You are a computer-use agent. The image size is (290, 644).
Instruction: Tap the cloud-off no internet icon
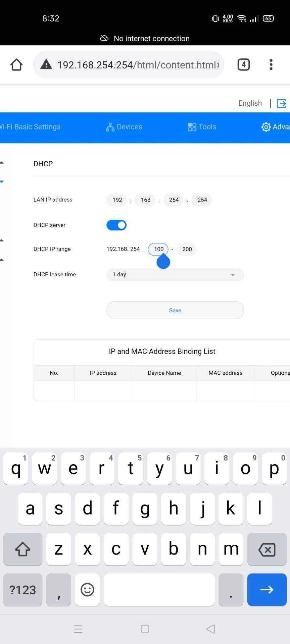pyautogui.click(x=104, y=38)
